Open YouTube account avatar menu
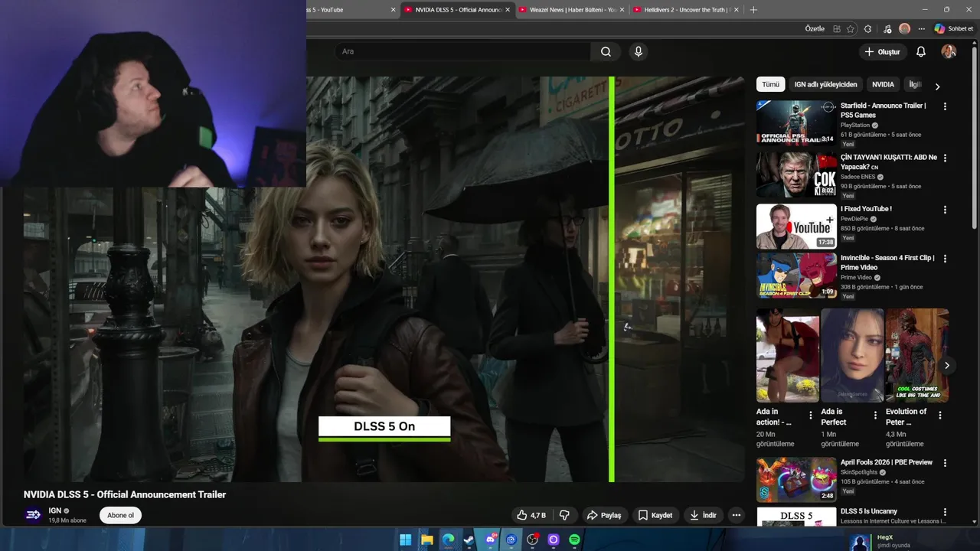Image resolution: width=980 pixels, height=551 pixels. [949, 51]
